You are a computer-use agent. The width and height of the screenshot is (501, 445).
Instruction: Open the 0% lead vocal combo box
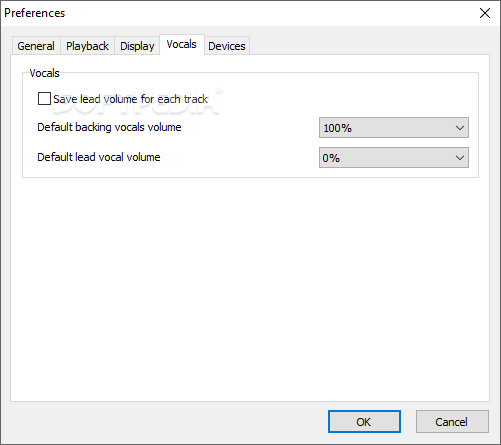(394, 158)
